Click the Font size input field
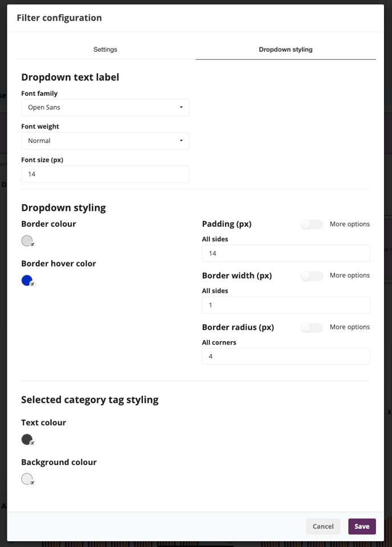This screenshot has width=392, height=547. tap(105, 174)
